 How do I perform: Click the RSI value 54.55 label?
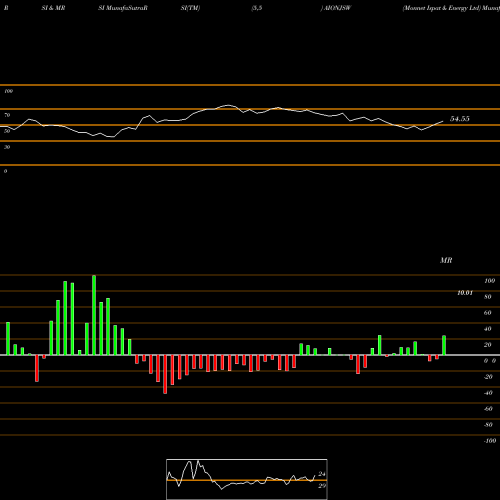tap(460, 119)
